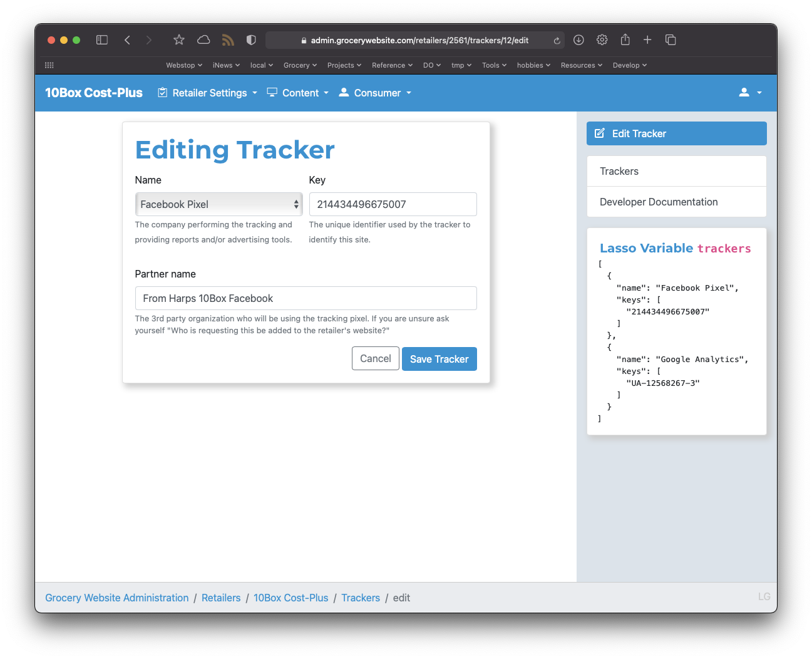Open the Tools bookmarks folder
Viewport: 812px width, 659px height.
coord(494,65)
